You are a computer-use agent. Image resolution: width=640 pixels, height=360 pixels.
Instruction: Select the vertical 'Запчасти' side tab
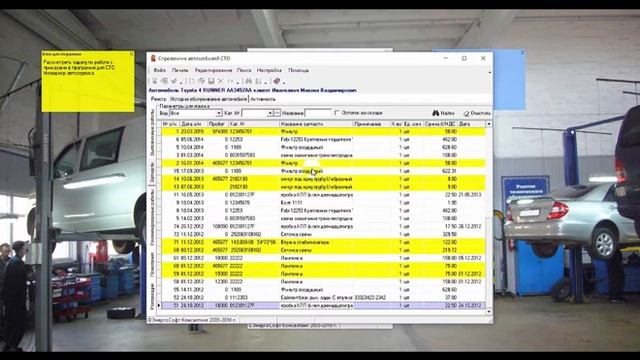(152, 172)
